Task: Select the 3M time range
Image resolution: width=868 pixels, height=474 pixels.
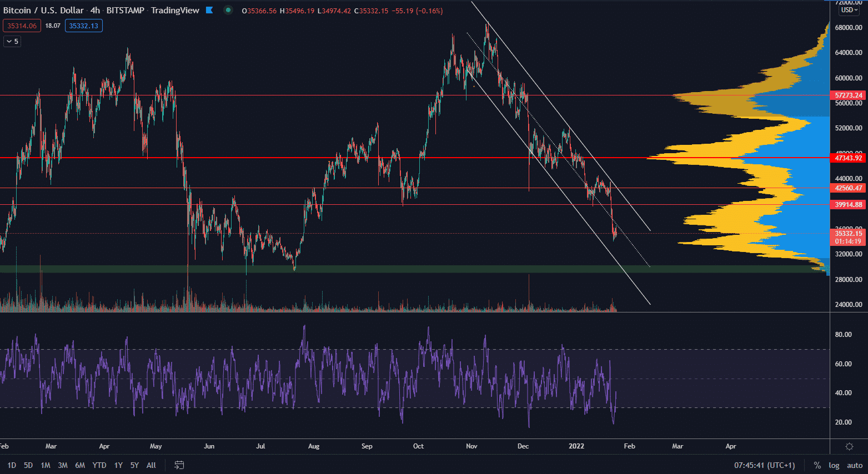Action: 63,465
